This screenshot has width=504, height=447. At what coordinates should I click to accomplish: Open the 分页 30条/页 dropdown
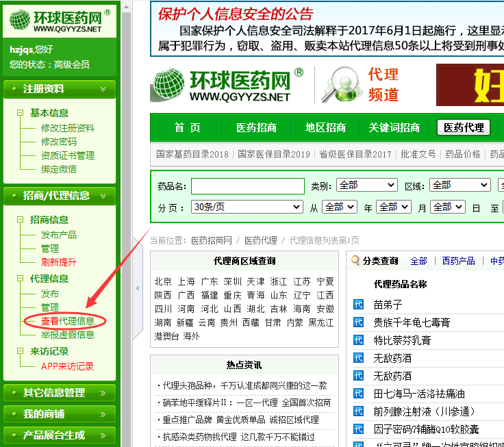tap(247, 207)
